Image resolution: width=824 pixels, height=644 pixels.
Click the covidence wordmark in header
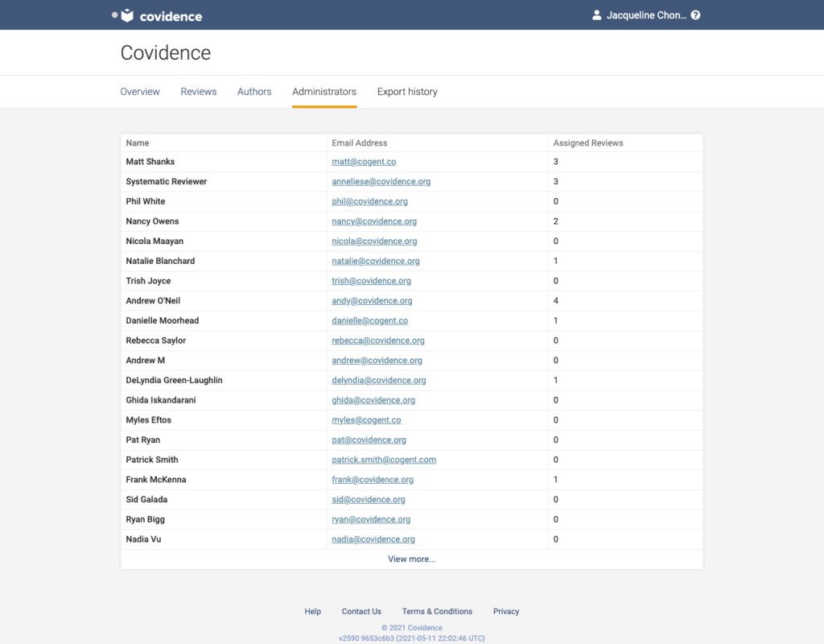pos(171,16)
